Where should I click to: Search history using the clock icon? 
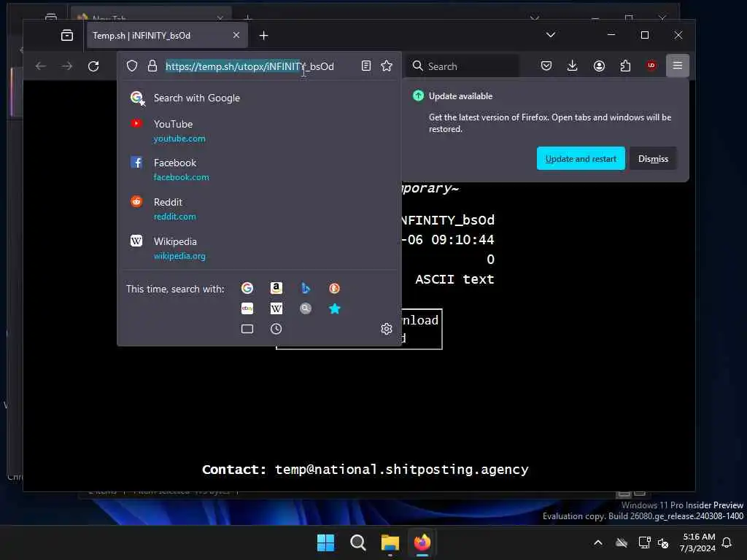click(276, 329)
